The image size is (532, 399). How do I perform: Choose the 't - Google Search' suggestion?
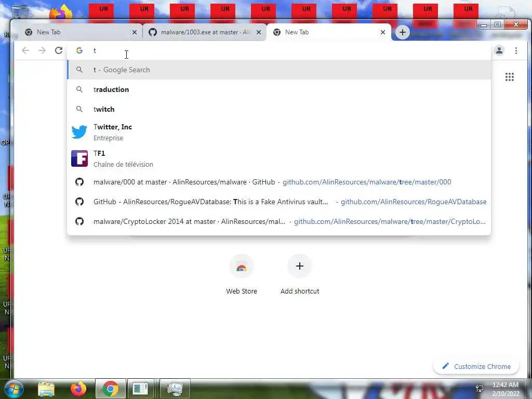tap(279, 70)
